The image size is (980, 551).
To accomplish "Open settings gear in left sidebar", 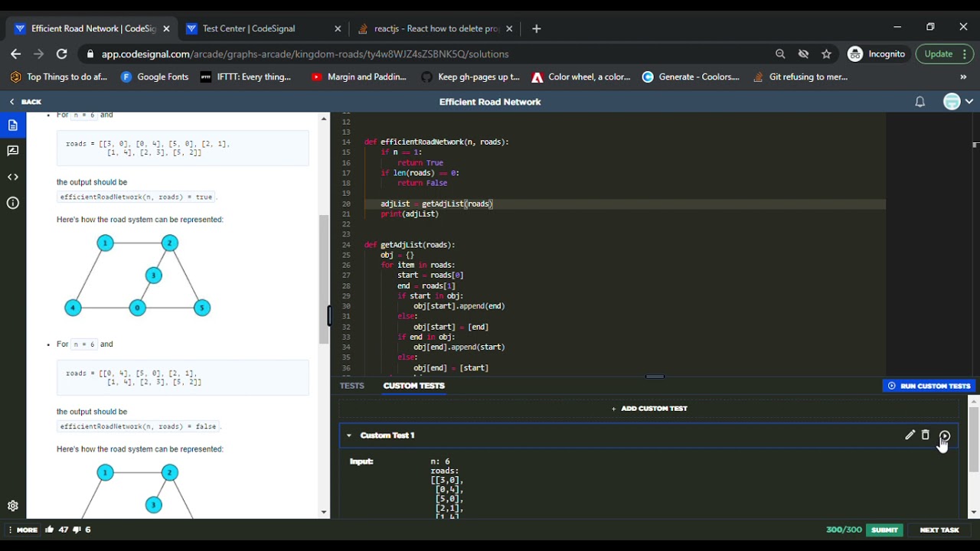I will click(x=13, y=506).
